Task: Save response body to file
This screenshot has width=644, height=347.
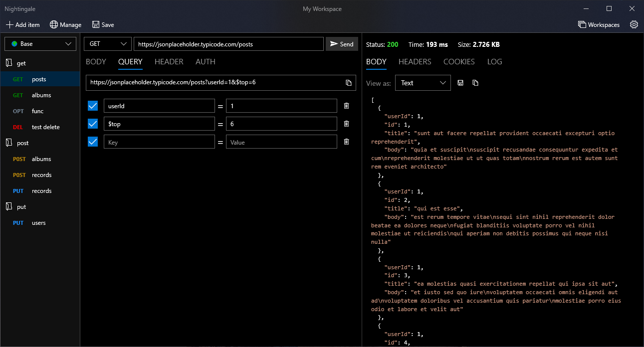Action: pyautogui.click(x=460, y=83)
